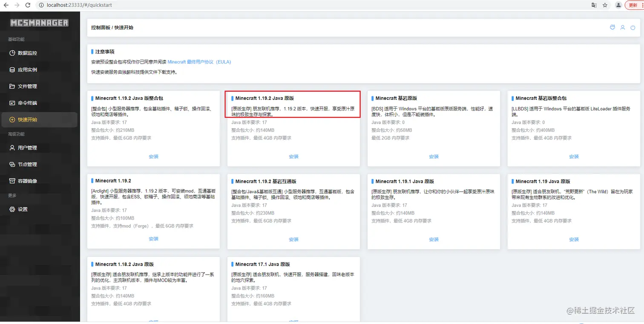Click the site info icon in address bar
The height and width of the screenshot is (324, 644).
[x=41, y=5]
